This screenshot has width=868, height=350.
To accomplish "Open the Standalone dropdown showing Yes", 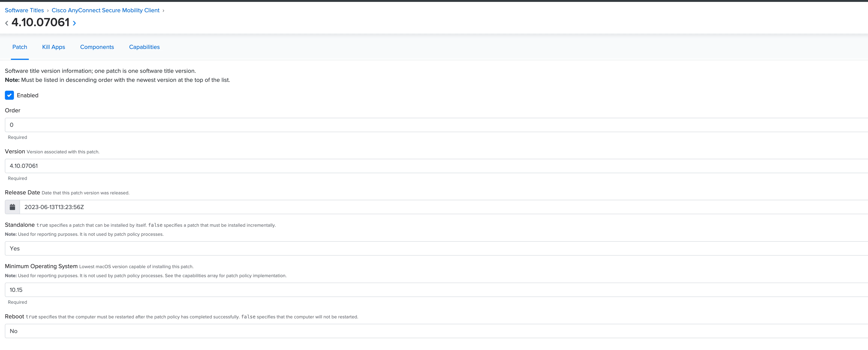I will point(436,249).
